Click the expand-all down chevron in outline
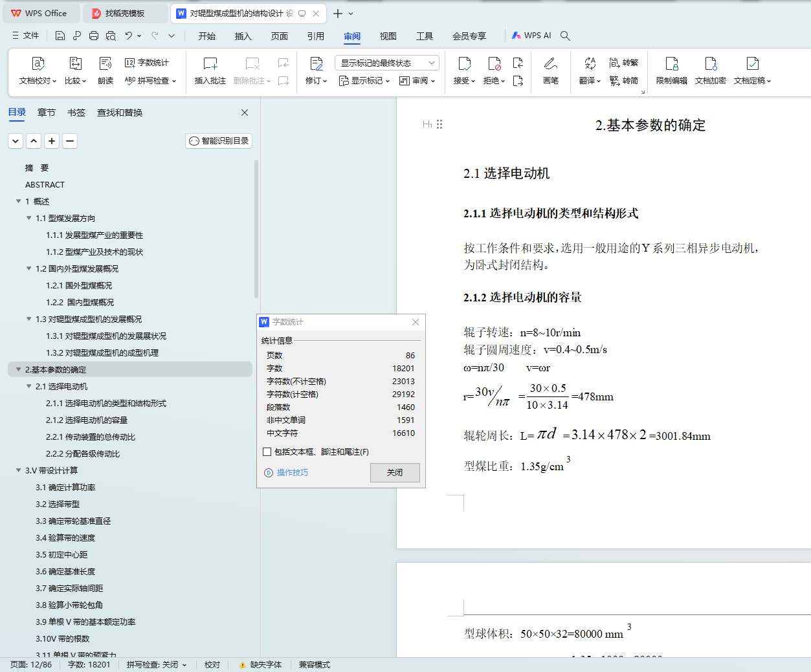This screenshot has height=672, width=811. pyautogui.click(x=16, y=140)
